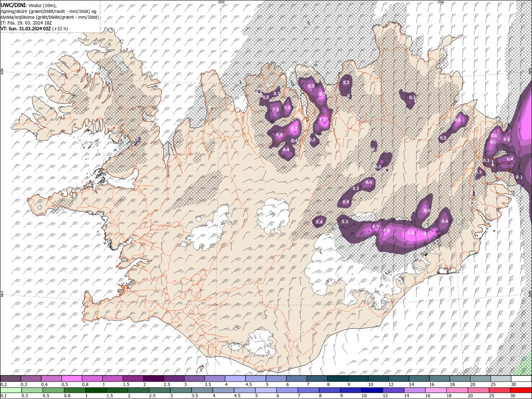Image resolution: width=532 pixels, height=399 pixels.
Task: Click the 'slydda/snjókoma (grátt/bleikt/grænt' description line
Action: click(x=49, y=17)
